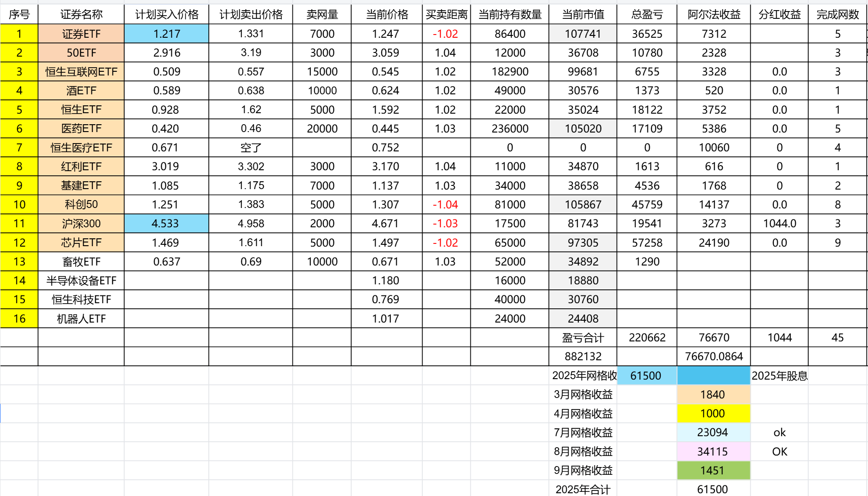Viewport: 868px width, 496px height.
Task: Click the "3月网格收益" label cell
Action: point(583,395)
